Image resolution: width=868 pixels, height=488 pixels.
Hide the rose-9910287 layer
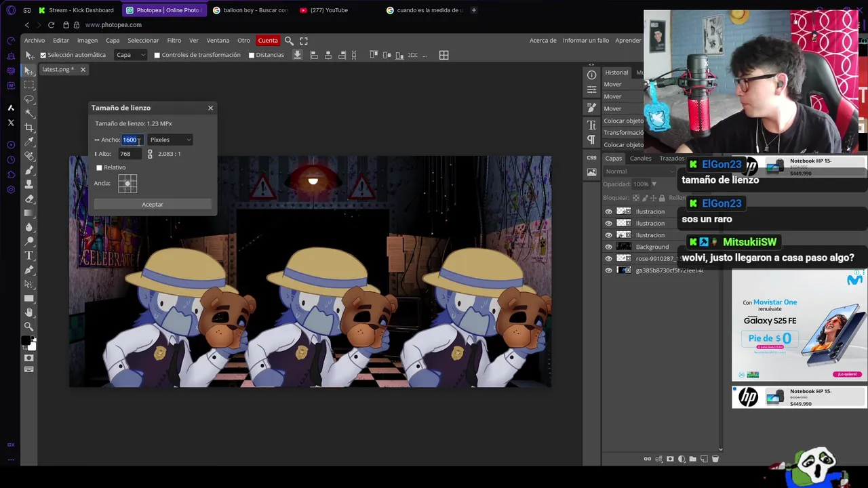[x=608, y=258]
